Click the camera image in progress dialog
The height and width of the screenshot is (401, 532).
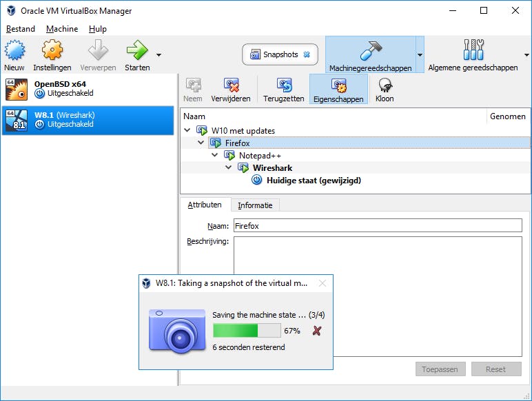point(177,331)
